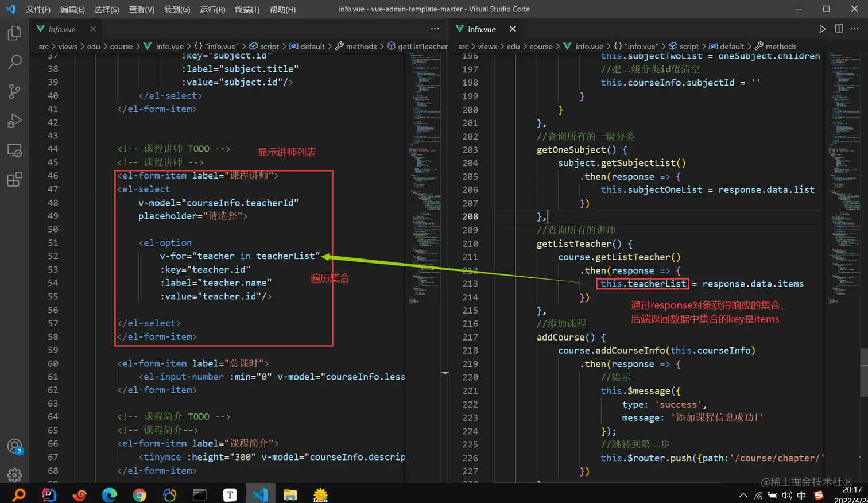Open the volume tray icon
The height and width of the screenshot is (503, 868).
(x=787, y=495)
